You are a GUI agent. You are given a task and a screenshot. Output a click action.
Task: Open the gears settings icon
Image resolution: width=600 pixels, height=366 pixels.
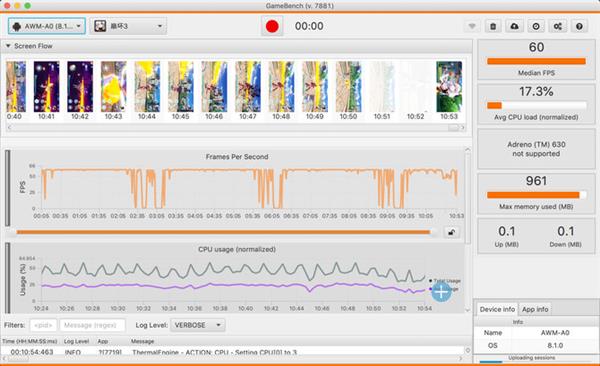point(558,26)
